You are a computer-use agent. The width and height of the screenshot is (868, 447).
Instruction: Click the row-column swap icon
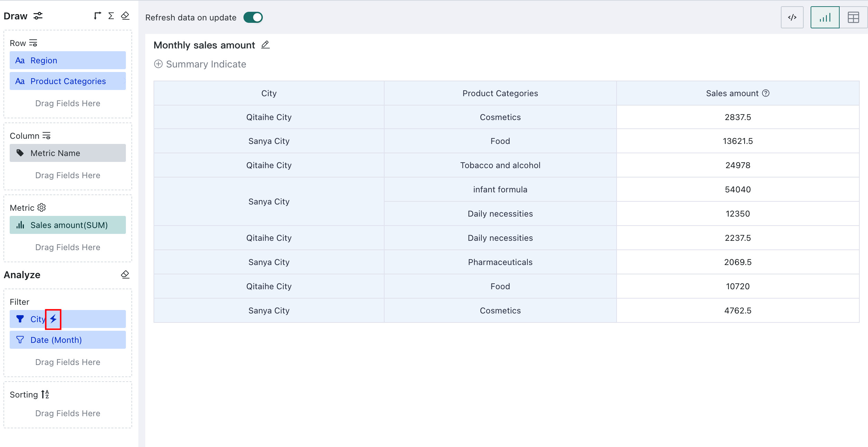(98, 16)
